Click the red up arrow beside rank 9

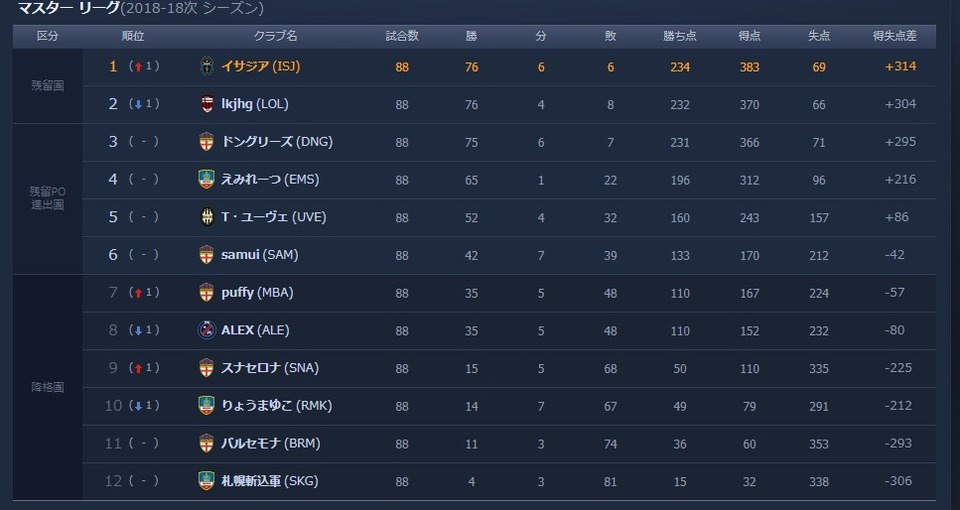tap(138, 368)
